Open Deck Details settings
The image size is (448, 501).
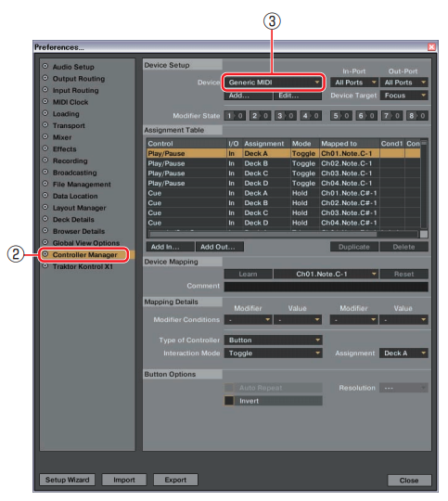pyautogui.click(x=73, y=220)
